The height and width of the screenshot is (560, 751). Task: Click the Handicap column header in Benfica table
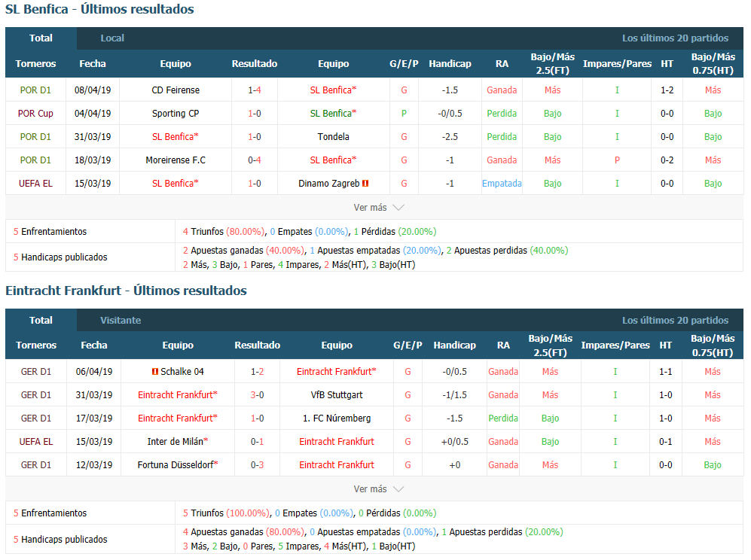(450, 64)
